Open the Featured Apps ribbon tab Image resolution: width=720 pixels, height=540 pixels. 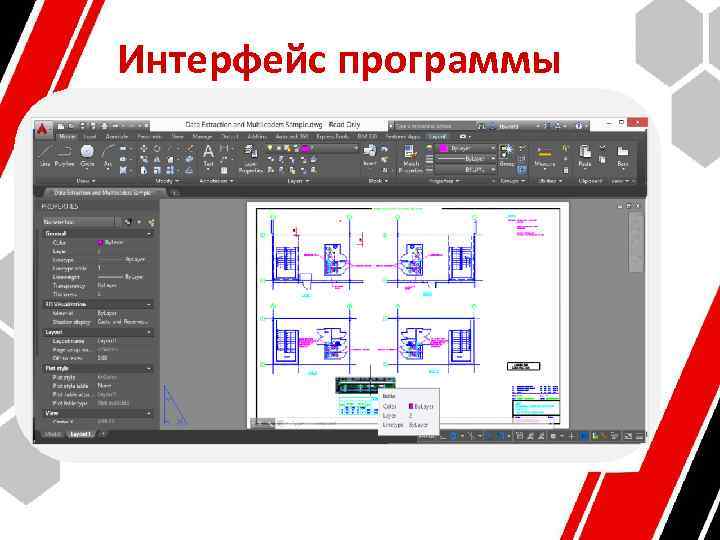click(x=403, y=136)
